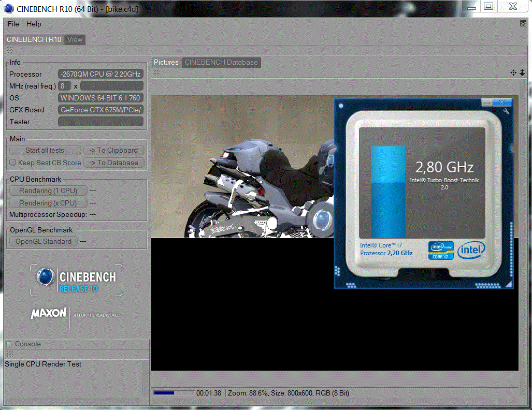Open the Turbo Boost monitor wrench settings
The width and height of the screenshot is (532, 410).
coord(506,111)
